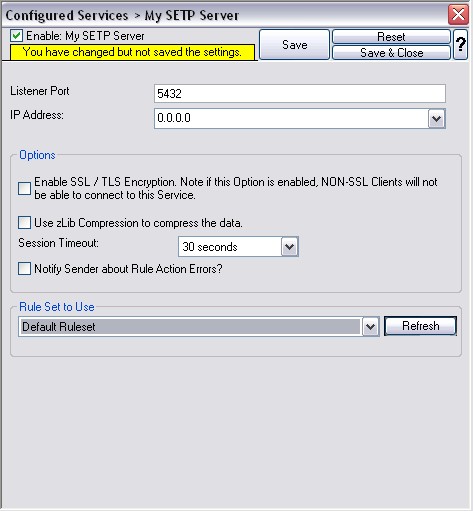Viewport: 473px width, 511px height.
Task: Turn on zLib Compression checkbox
Action: 24,223
